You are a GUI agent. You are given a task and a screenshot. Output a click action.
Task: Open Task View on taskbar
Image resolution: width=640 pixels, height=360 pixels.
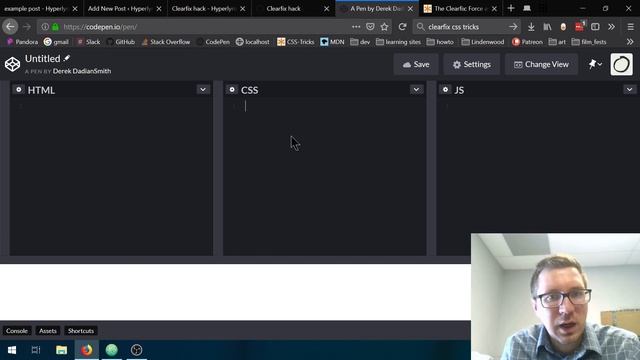[x=36, y=350]
